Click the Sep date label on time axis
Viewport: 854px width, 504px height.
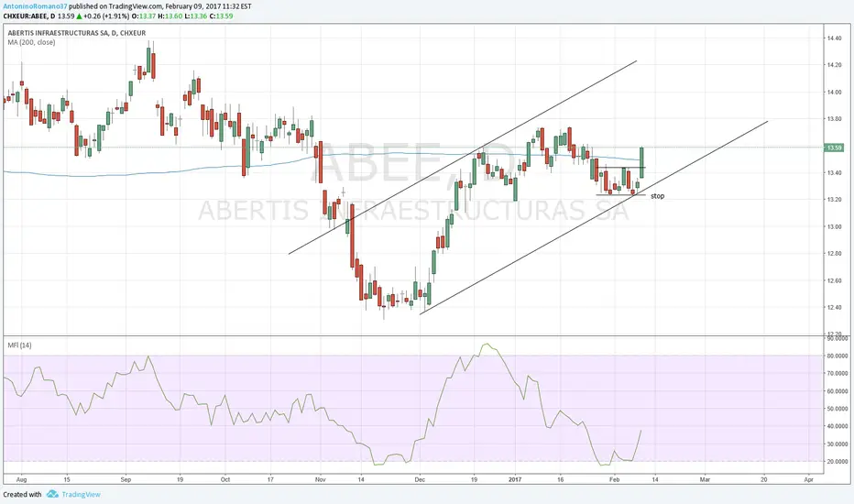point(126,480)
